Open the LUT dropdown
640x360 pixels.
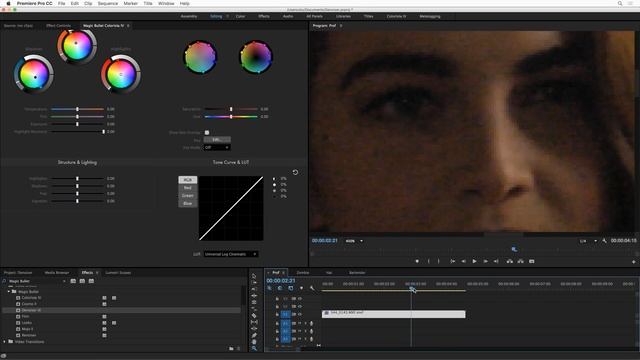(231, 254)
